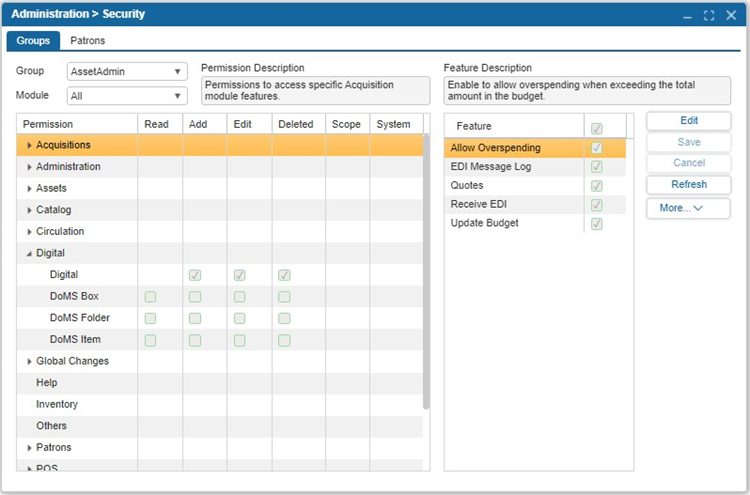
Task: Switch to the Patrons tab
Action: pos(88,41)
